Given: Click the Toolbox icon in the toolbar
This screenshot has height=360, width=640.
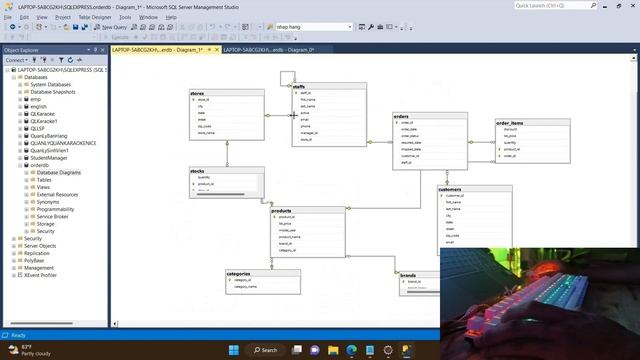Looking at the screenshot, I should [x=380, y=27].
